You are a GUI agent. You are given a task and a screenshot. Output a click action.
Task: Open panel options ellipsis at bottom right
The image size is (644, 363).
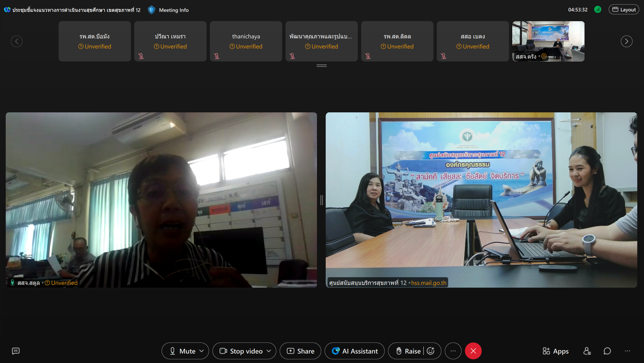point(628,351)
